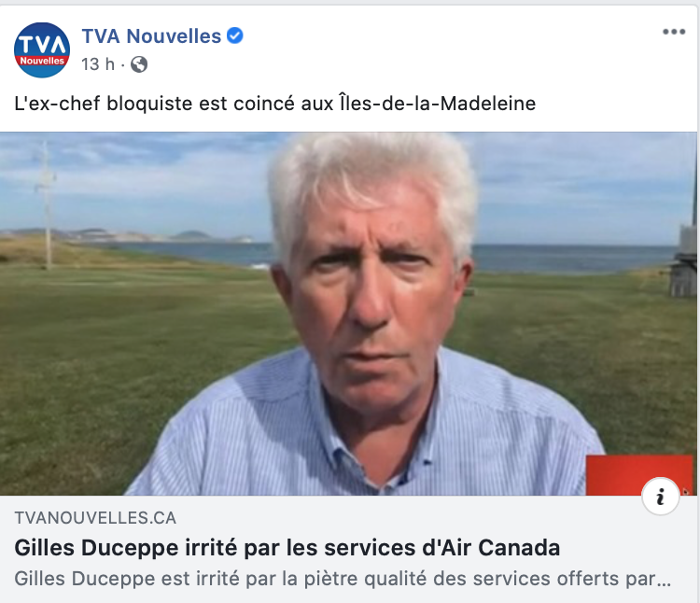700x603 pixels.
Task: Click the trailing ellipsis of the description
Action: pyautogui.click(x=664, y=582)
